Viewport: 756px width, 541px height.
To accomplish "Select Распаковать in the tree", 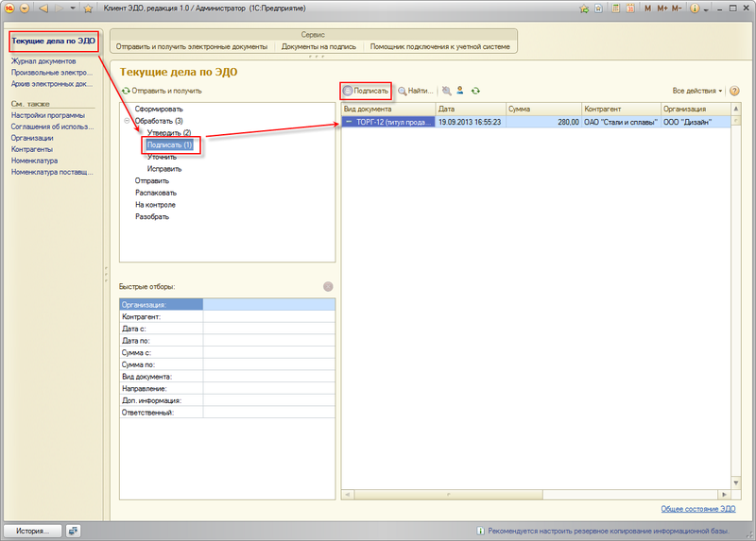I will pyautogui.click(x=156, y=193).
